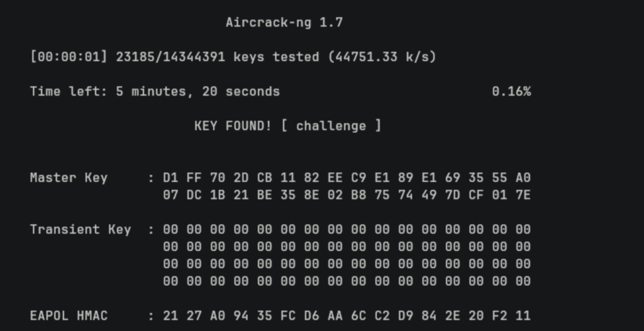Screen dimensions: 644x331
Task: Click the Master Key byte A0 ending row one
Action: click(523, 177)
